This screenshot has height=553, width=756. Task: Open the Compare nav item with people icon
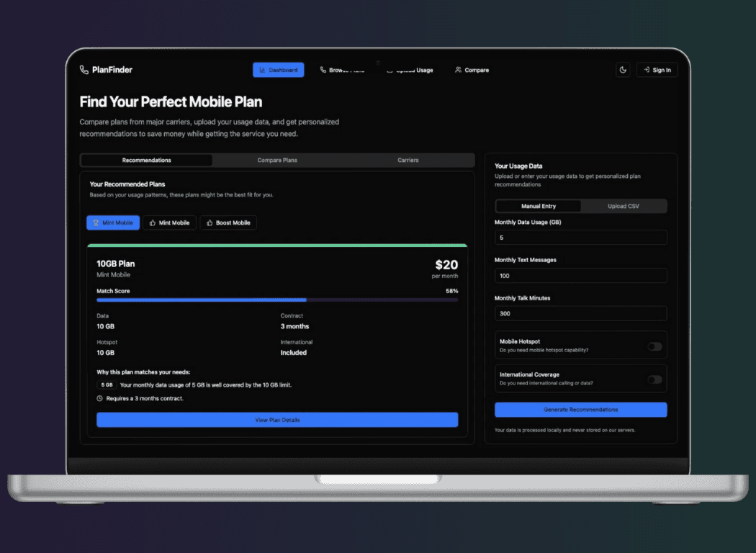[472, 70]
